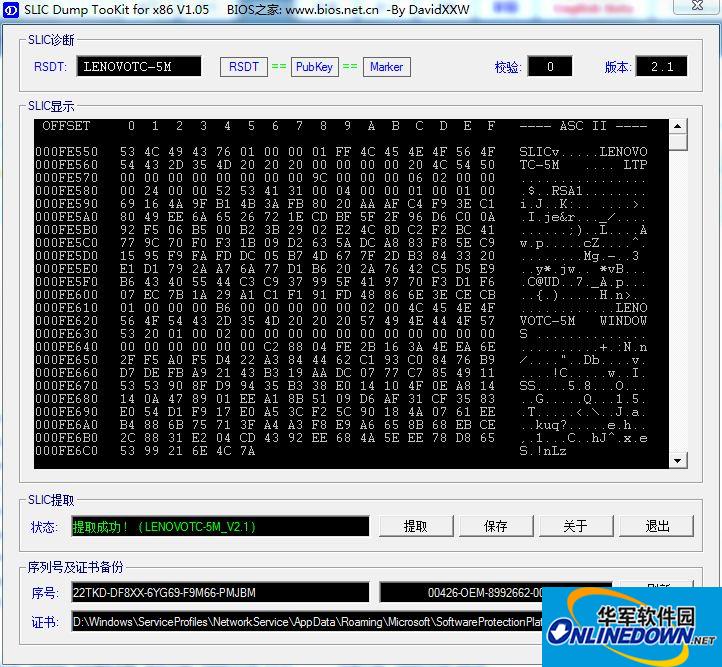Select hex row at offset 000FE5C0
The width and height of the screenshot is (722, 667).
point(341,243)
